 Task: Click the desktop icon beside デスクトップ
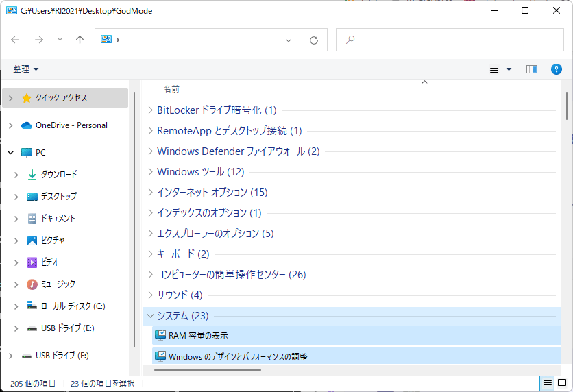click(x=32, y=197)
